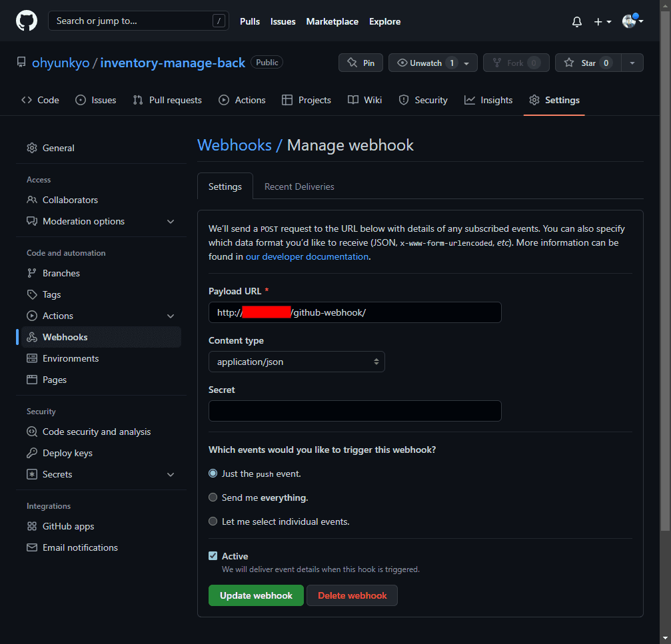The height and width of the screenshot is (644, 671).
Task: Select Let me select individual events
Action: 213,521
